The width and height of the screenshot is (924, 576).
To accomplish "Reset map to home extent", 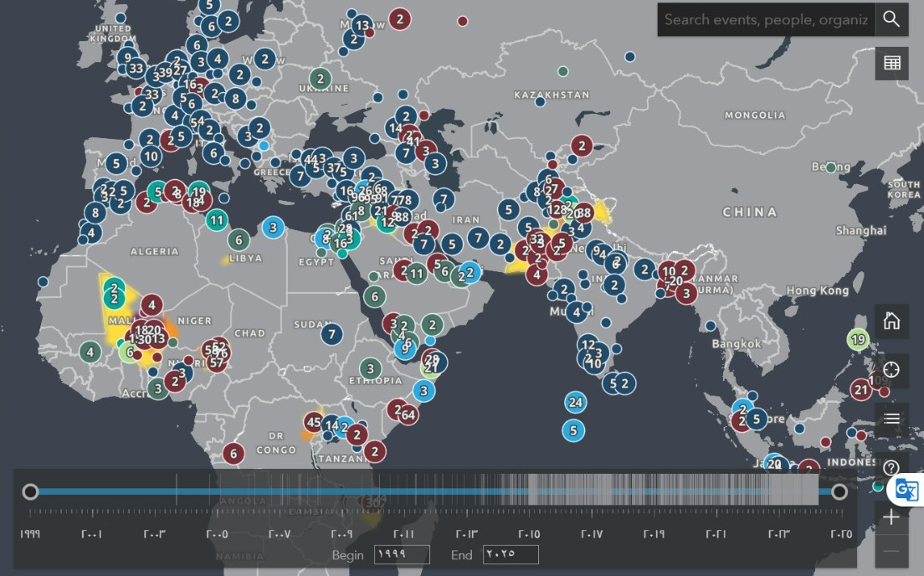I will pos(891,321).
